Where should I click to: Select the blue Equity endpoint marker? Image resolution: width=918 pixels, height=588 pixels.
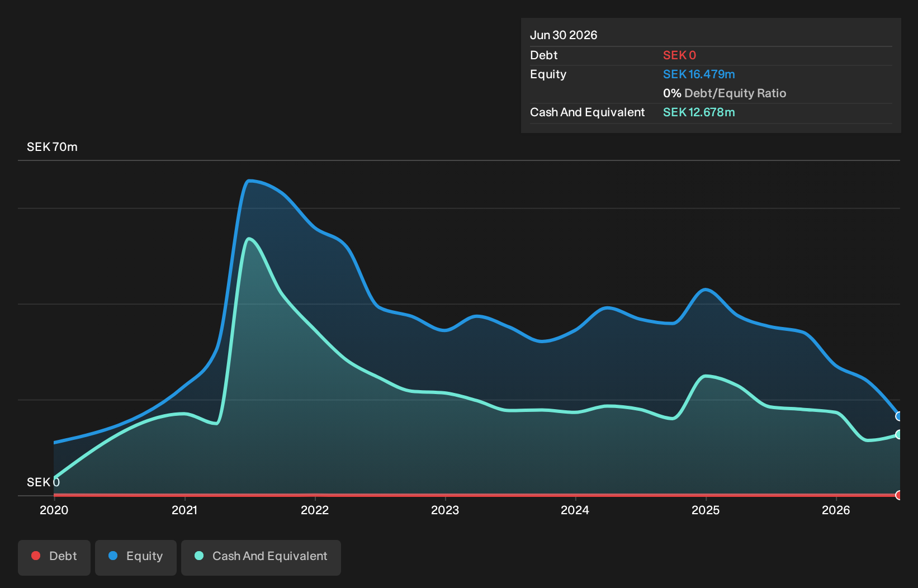point(899,416)
